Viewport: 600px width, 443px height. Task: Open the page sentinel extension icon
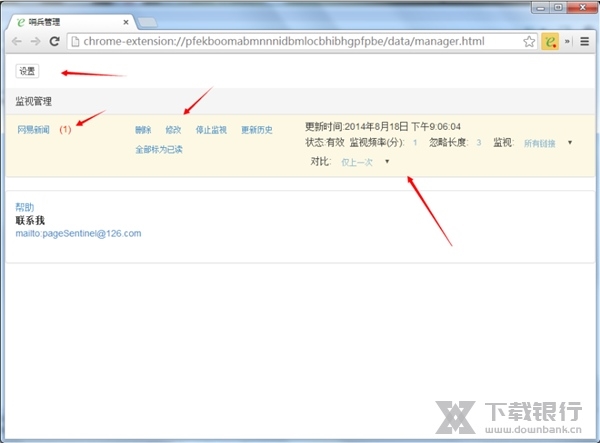coord(550,42)
